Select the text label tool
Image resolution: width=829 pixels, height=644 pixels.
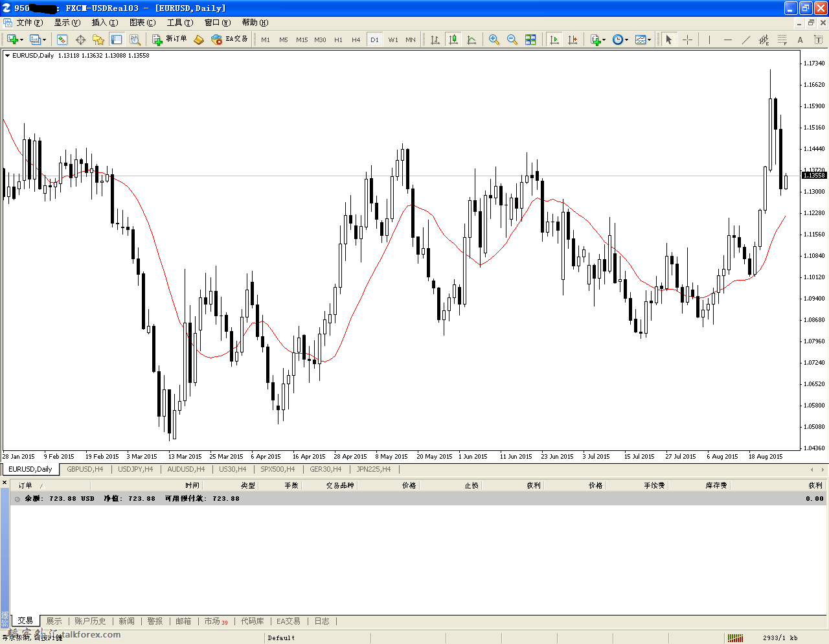(x=819, y=40)
